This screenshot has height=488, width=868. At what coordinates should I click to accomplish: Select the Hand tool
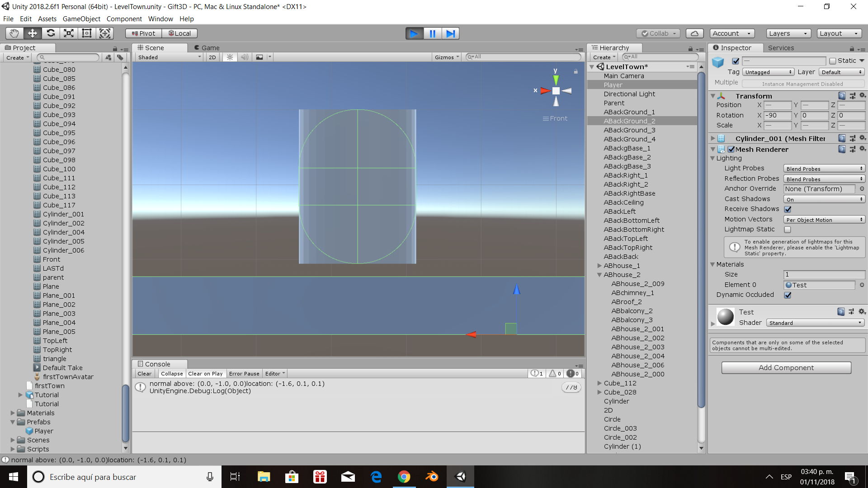click(x=14, y=33)
